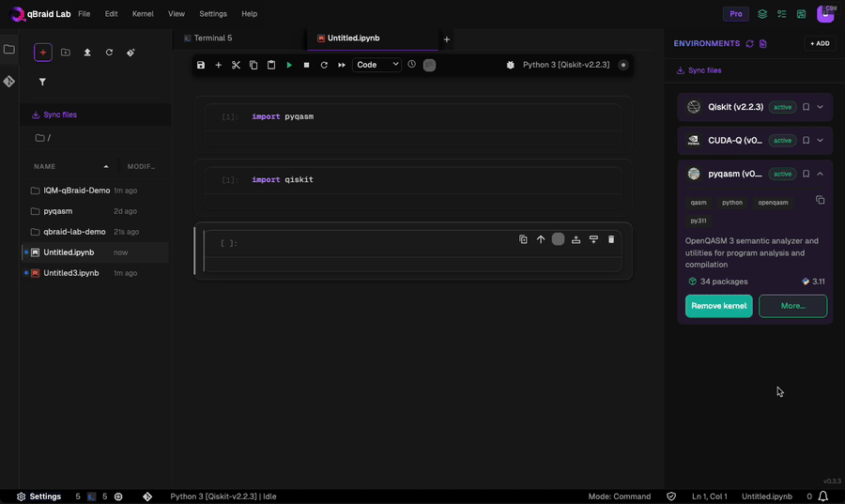Open the View menu

(177, 14)
